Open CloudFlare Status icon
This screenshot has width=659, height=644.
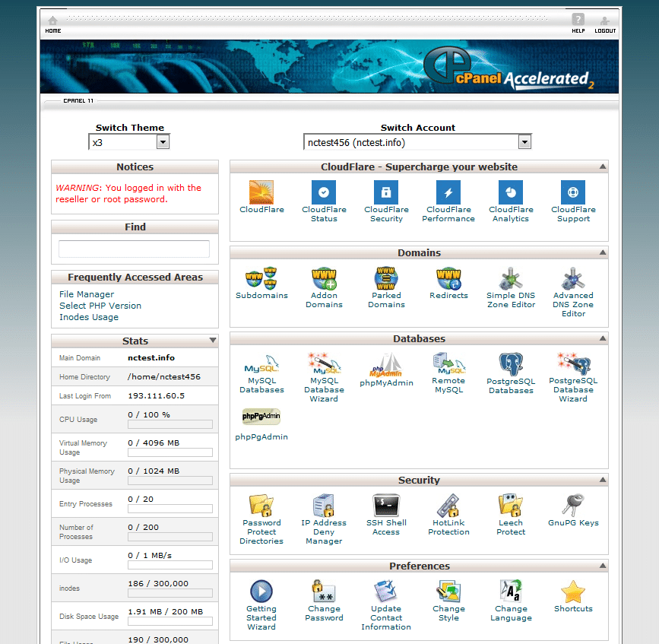(324, 192)
